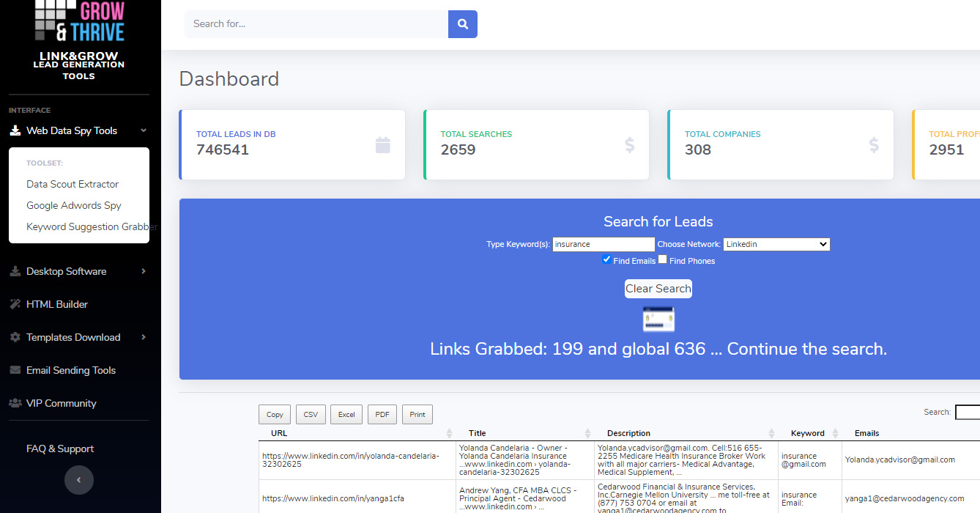Click the calendar icon on Total Leads card
The height and width of the screenshot is (513, 980).
(382, 144)
